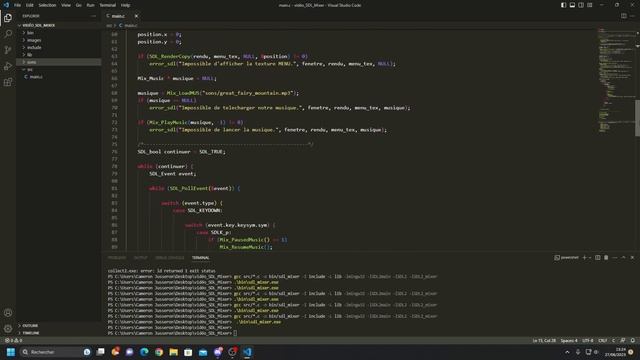
Task: Switch to the Output panel tab
Action: (x=140, y=258)
